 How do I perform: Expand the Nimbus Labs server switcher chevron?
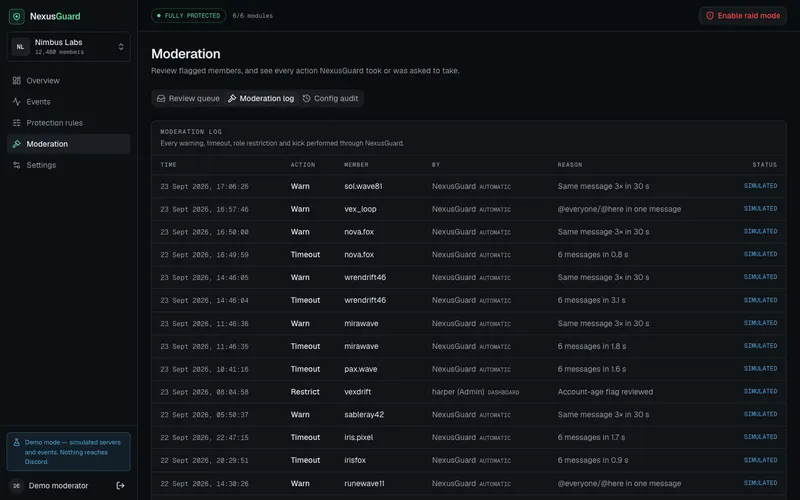121,47
